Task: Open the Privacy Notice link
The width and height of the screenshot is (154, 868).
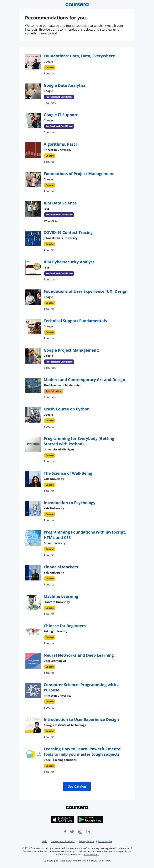Action: (86, 841)
